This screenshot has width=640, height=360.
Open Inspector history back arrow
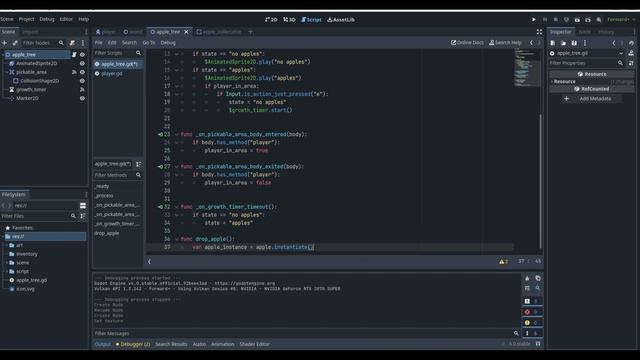[x=613, y=43]
